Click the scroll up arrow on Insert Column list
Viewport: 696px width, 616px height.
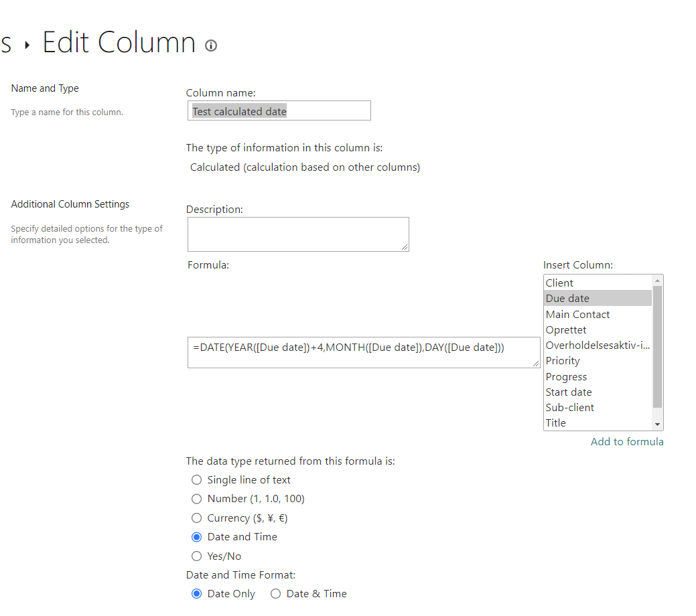point(658,280)
